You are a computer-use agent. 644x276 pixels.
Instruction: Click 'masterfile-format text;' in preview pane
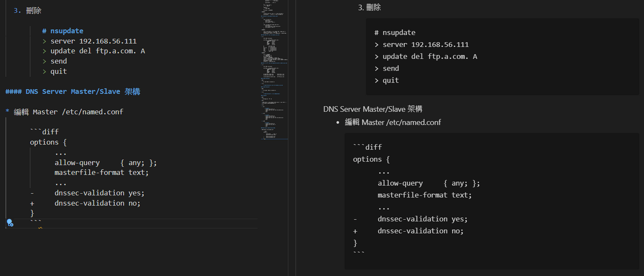pyautogui.click(x=425, y=195)
